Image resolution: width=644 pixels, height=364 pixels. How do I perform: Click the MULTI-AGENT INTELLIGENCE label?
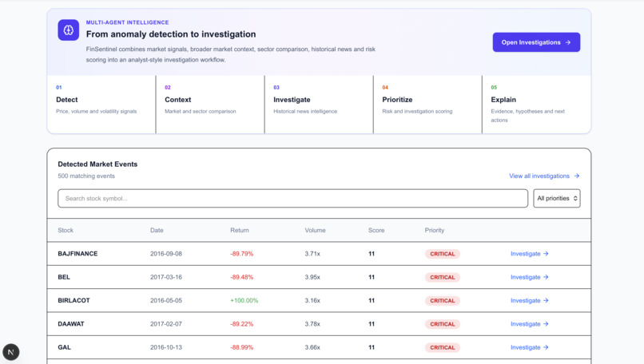[127, 22]
